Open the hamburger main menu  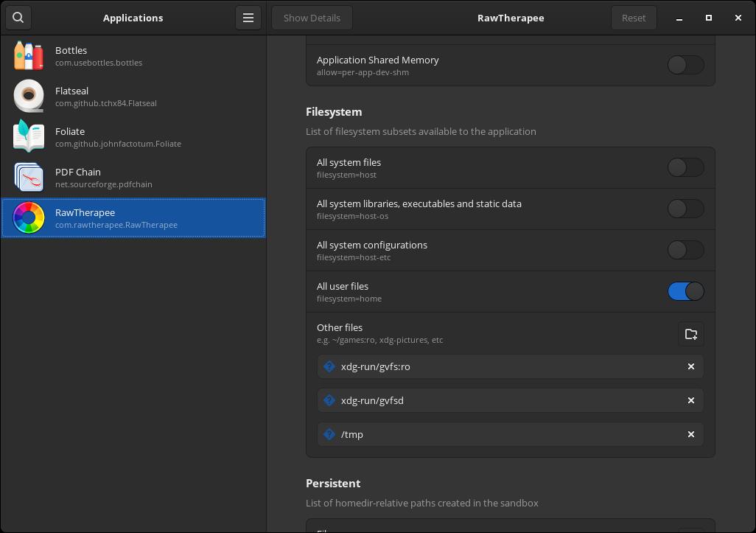tap(248, 18)
